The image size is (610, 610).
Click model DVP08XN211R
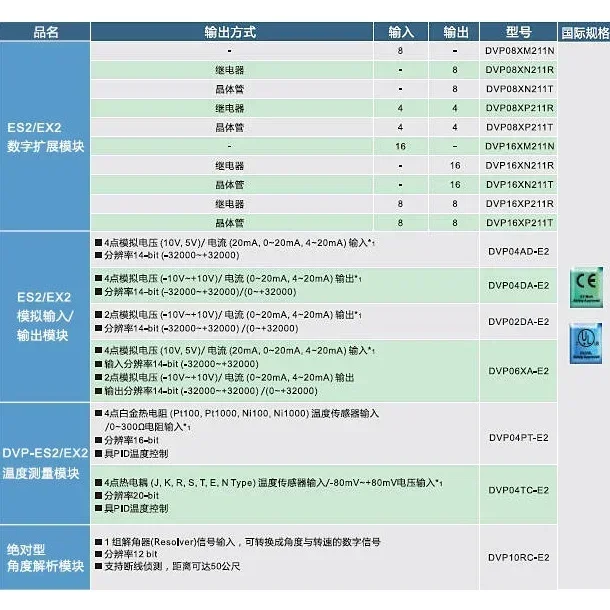pos(519,70)
